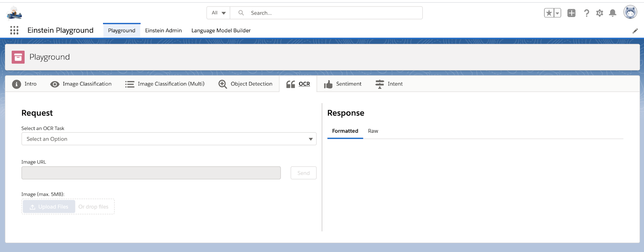
Task: Select the Object Detection tab label
Action: point(252,84)
